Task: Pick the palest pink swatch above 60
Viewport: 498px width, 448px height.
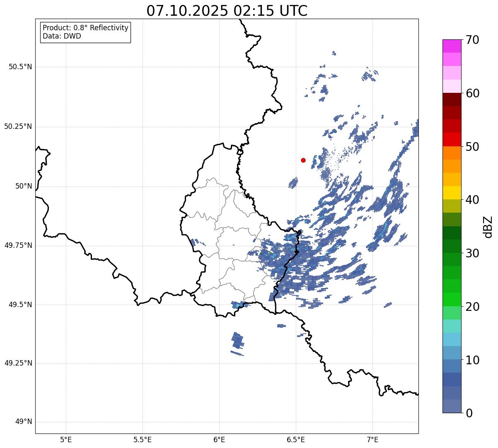Action: tap(452, 86)
